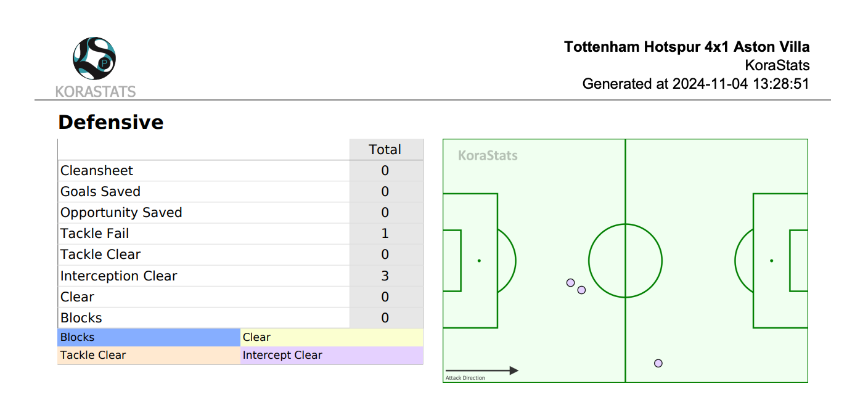Click the Tottenham Hotspur 4x1 Aston Villa title
This screenshot has width=868, height=413.
click(x=687, y=47)
